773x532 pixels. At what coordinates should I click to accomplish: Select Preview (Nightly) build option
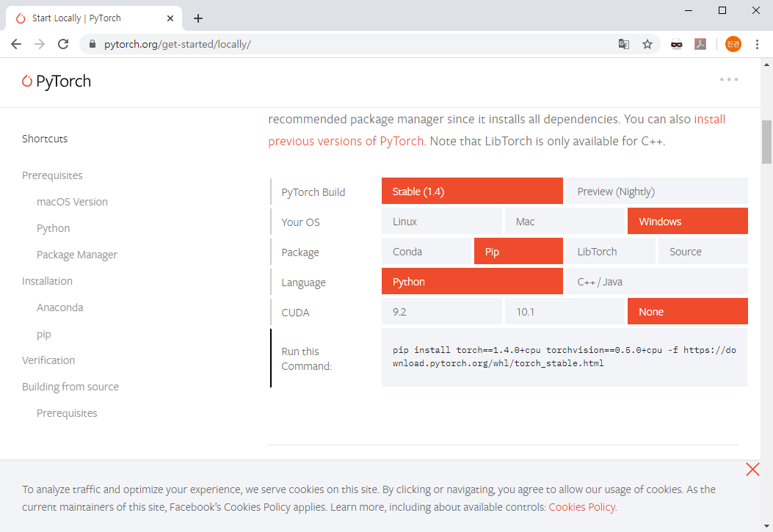tap(656, 192)
